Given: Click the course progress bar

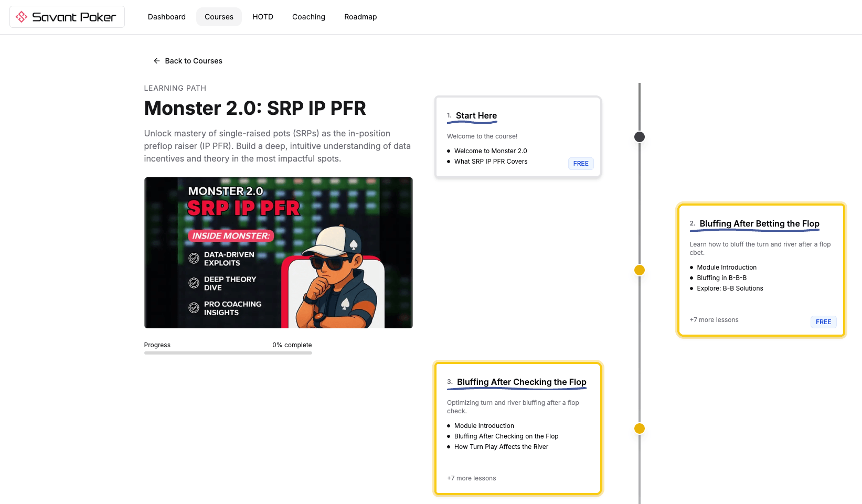Looking at the screenshot, I should click(228, 353).
